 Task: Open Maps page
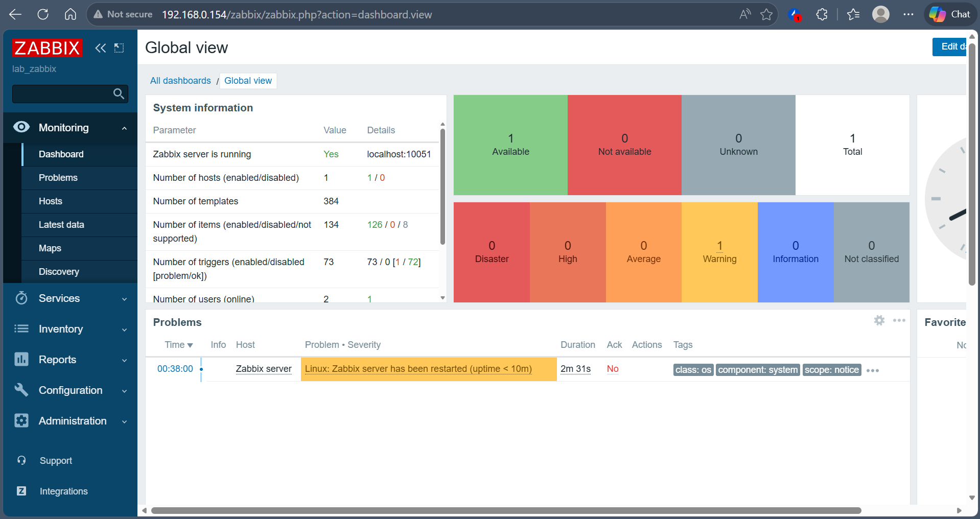pyautogui.click(x=80, y=248)
